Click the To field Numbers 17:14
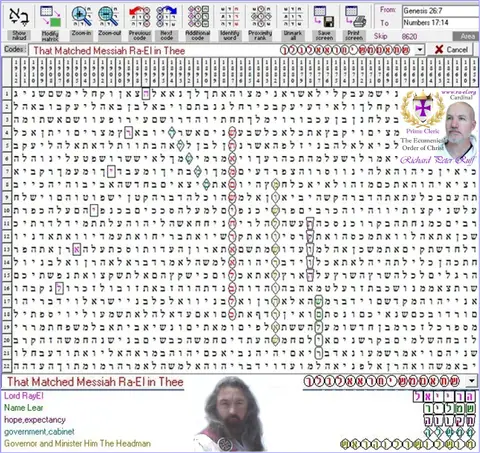The height and width of the screenshot is (453, 480). [x=440, y=23]
